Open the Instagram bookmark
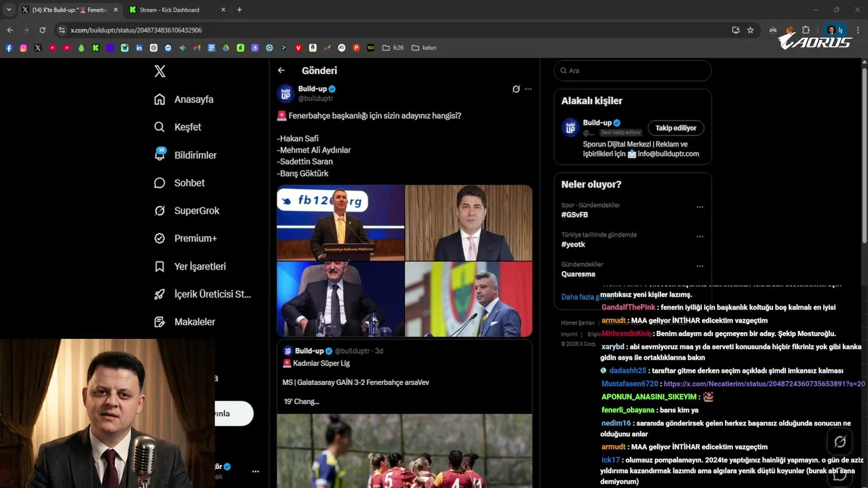 [23, 48]
